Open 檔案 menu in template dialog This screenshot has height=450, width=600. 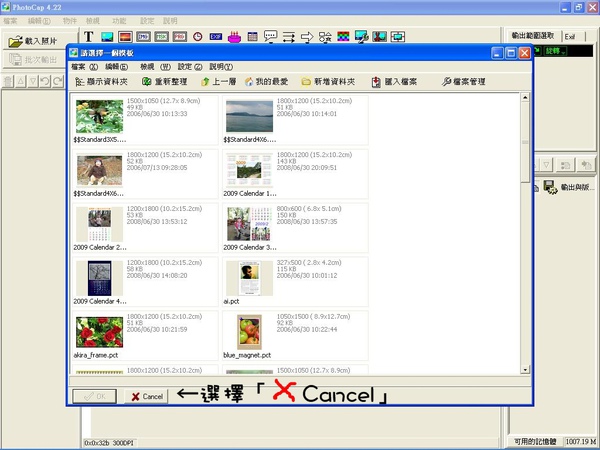[x=85, y=67]
